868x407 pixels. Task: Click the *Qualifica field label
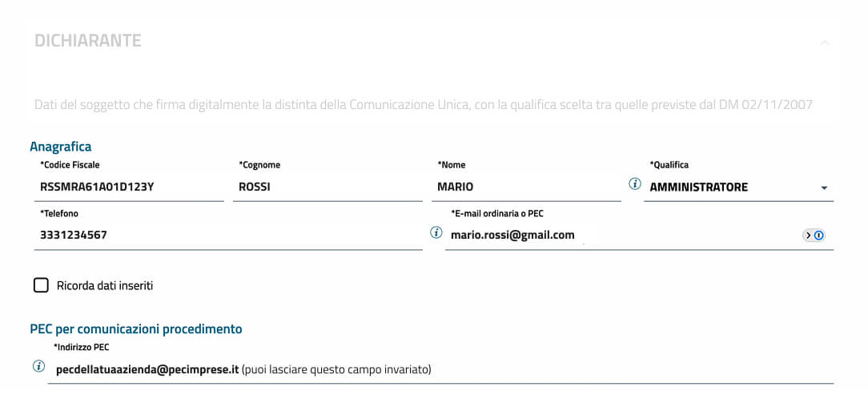click(669, 165)
